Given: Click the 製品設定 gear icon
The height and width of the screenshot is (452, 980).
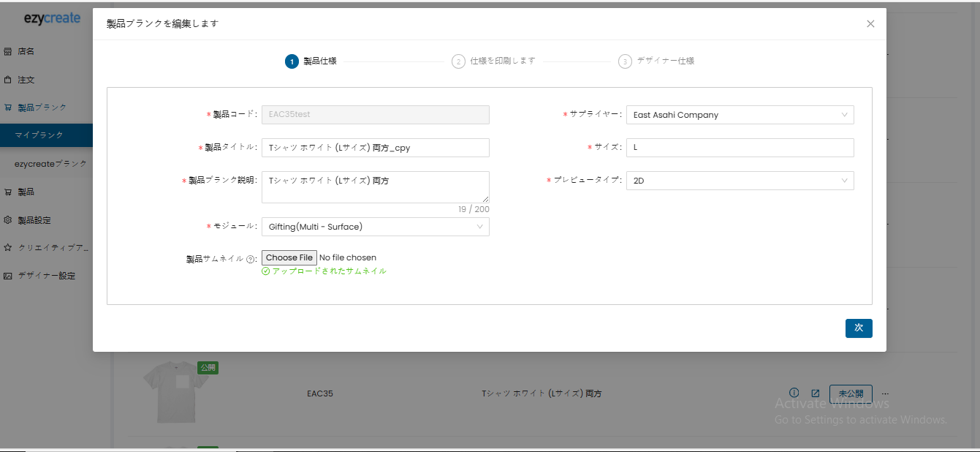Looking at the screenshot, I should pos(8,220).
